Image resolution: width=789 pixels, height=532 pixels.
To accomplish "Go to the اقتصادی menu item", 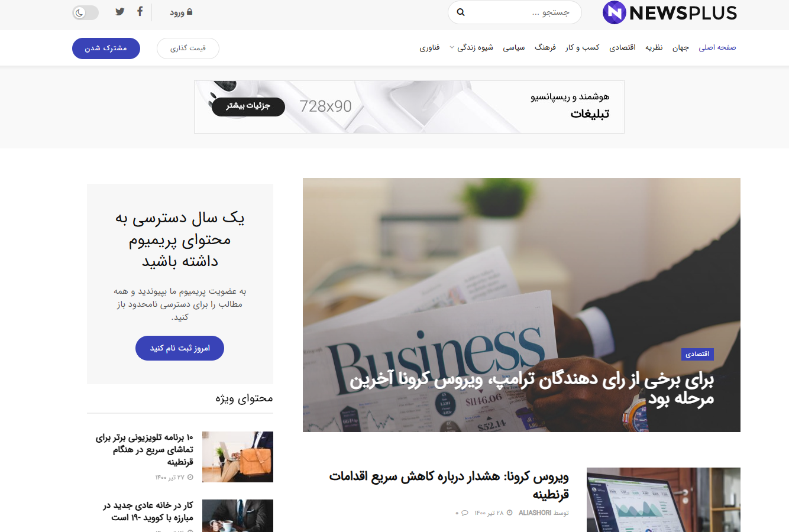I will (x=622, y=47).
